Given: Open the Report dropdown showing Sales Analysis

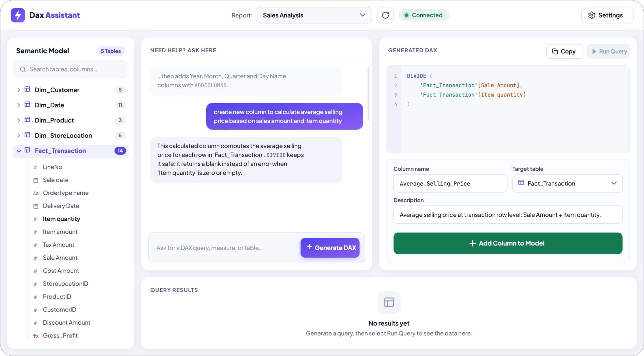Looking at the screenshot, I should 314,15.
